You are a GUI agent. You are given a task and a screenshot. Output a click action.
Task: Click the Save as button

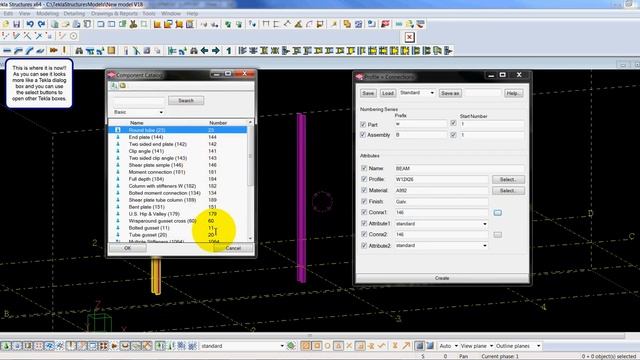pyautogui.click(x=450, y=93)
